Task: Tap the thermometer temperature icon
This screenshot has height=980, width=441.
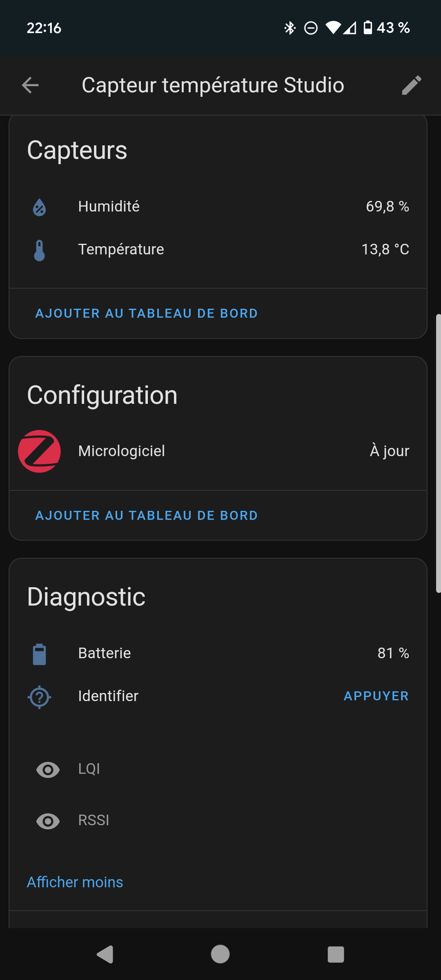Action: point(40,250)
